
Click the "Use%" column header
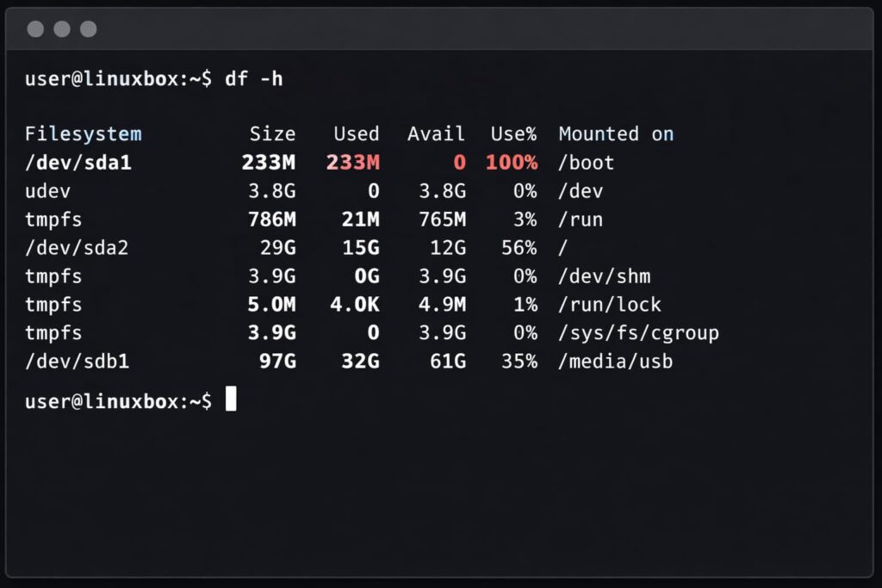coord(513,134)
